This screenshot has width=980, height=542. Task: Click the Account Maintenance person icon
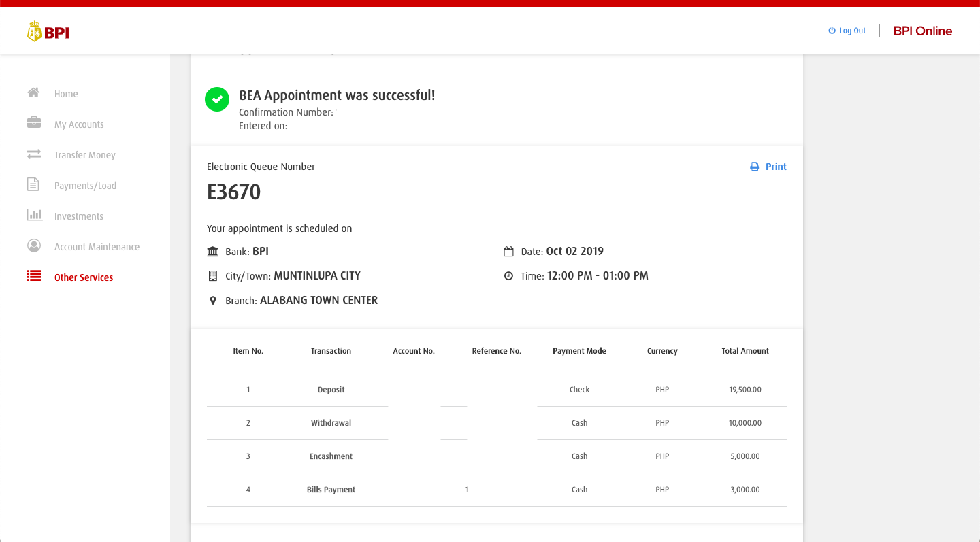point(33,245)
